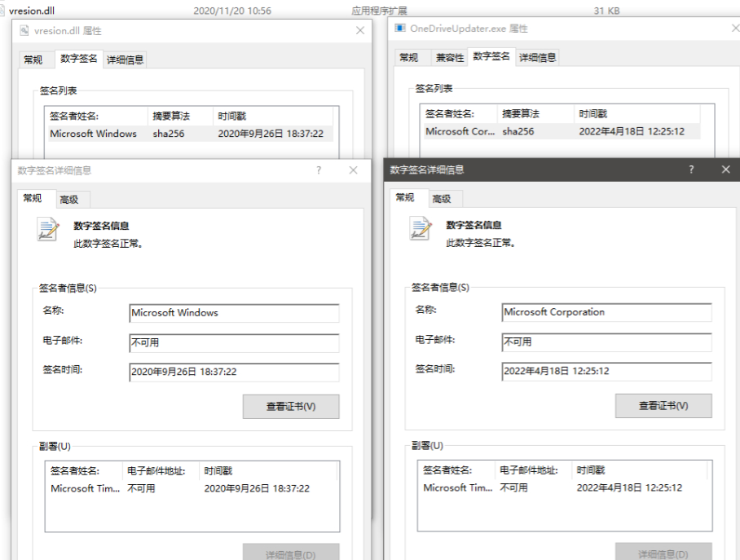Close the dark-titled 数字签名详细信息 dialog

click(x=725, y=170)
